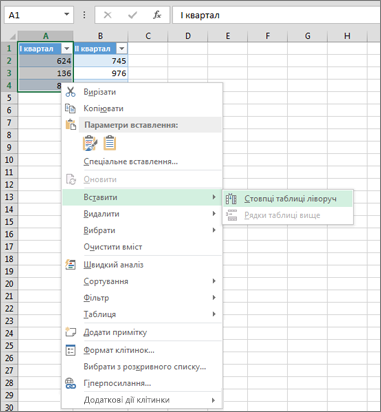
Task: Select Швидкий аналіз menu entry
Action: click(x=142, y=265)
